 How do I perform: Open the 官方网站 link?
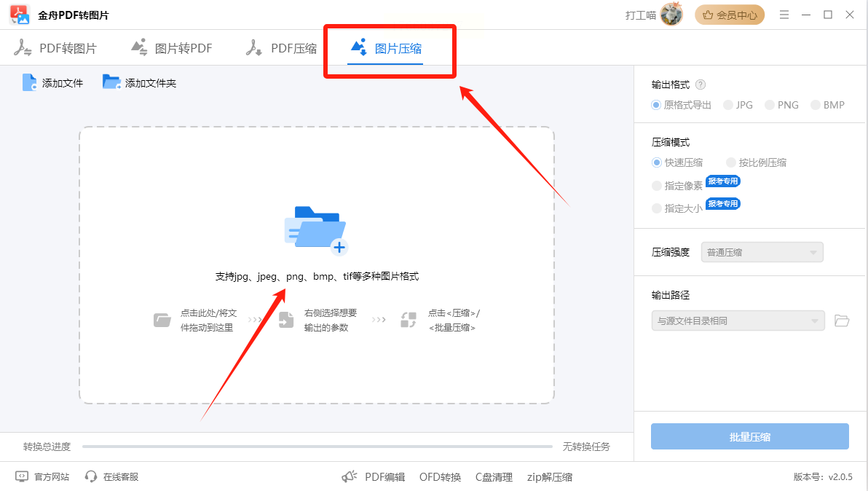(x=43, y=476)
